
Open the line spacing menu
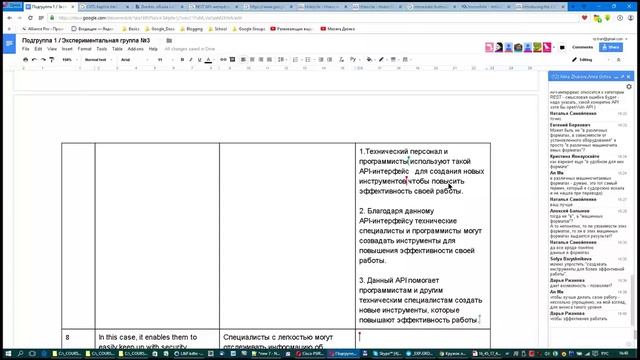281,60
